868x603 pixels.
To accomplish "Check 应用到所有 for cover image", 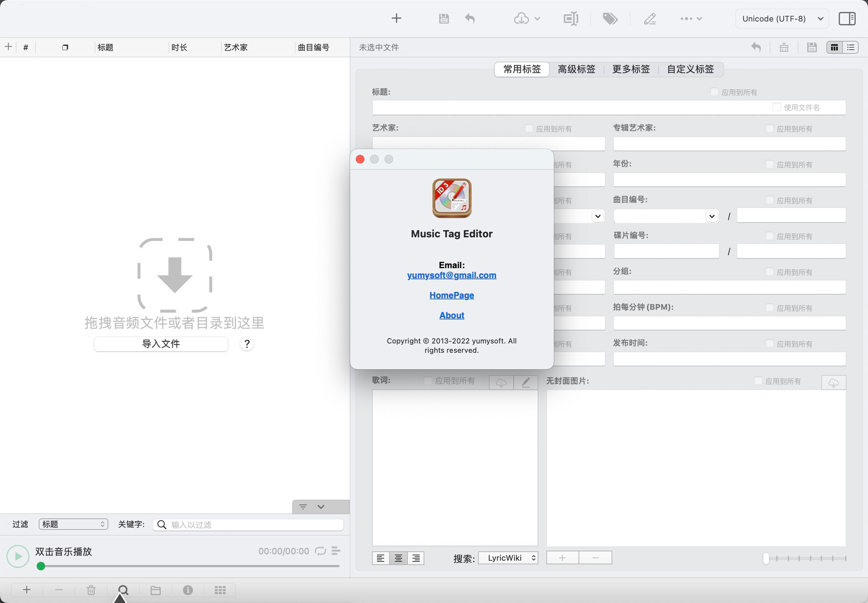I will (x=758, y=381).
